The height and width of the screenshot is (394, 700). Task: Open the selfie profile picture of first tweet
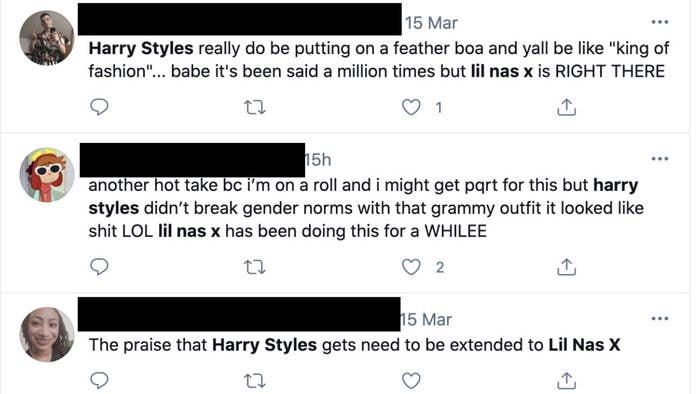pyautogui.click(x=47, y=38)
